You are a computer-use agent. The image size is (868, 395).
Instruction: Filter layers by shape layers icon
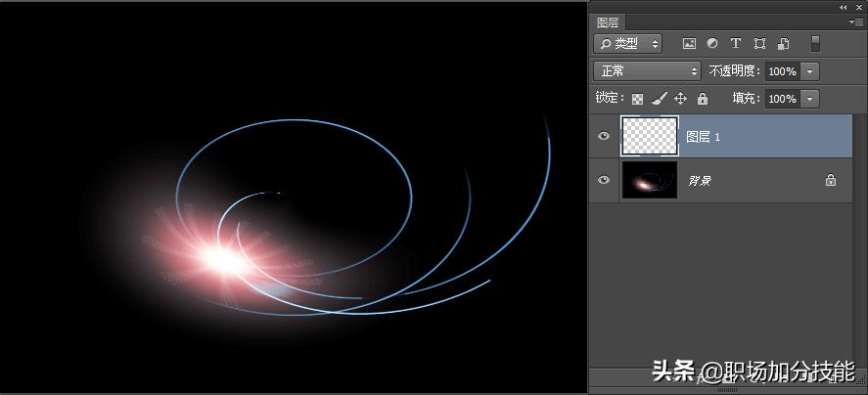click(759, 44)
